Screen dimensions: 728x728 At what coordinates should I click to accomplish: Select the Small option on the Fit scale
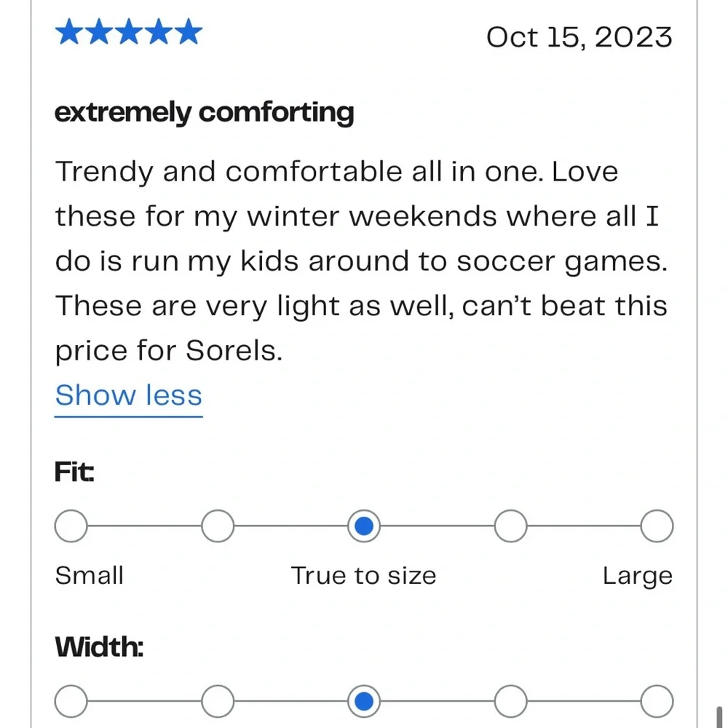tap(71, 525)
